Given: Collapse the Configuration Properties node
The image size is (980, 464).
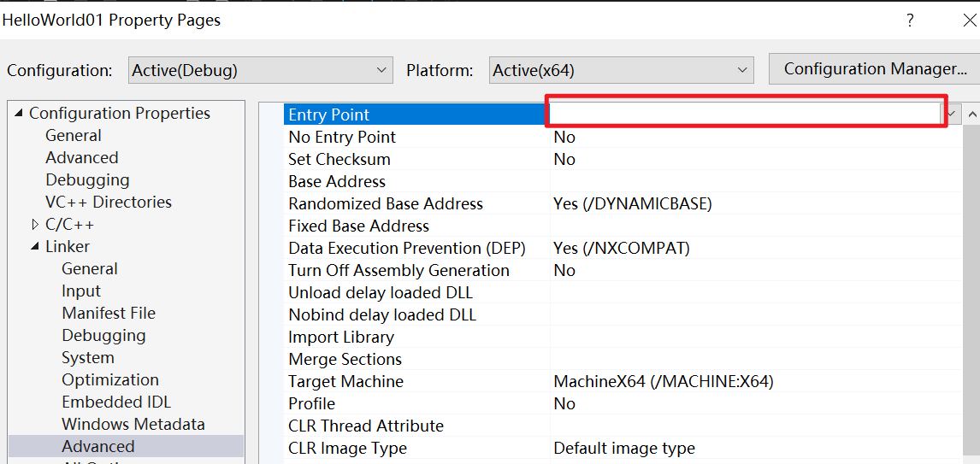Looking at the screenshot, I should 19,114.
